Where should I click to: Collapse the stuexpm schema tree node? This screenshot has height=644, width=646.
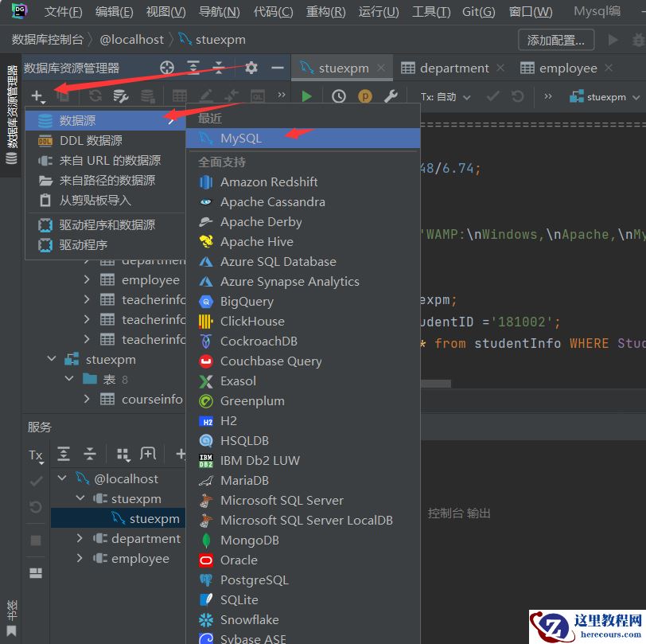click(52, 359)
